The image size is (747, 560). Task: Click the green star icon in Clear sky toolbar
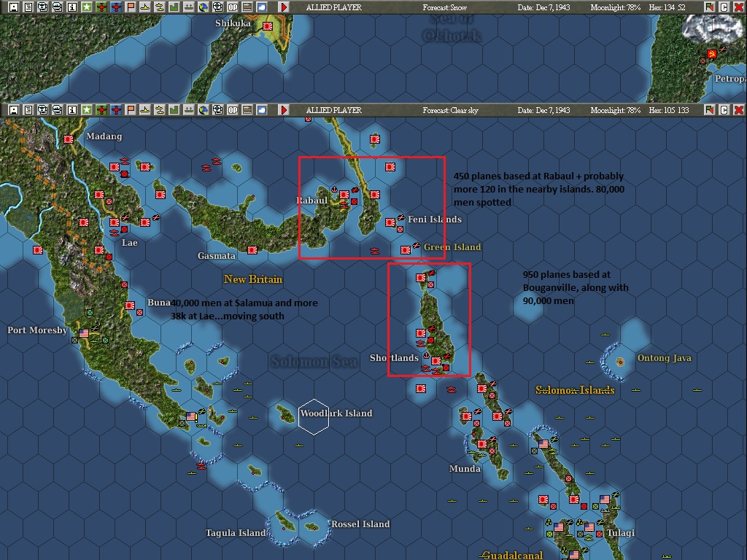point(87,110)
